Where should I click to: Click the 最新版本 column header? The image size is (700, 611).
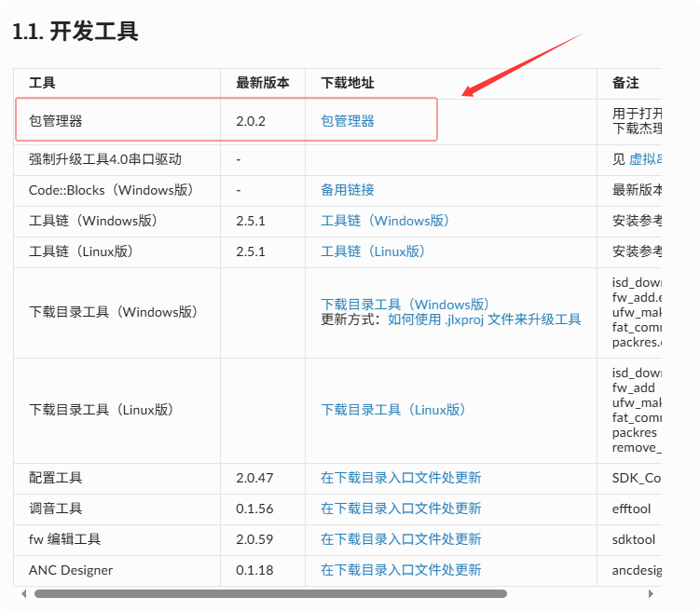click(263, 83)
